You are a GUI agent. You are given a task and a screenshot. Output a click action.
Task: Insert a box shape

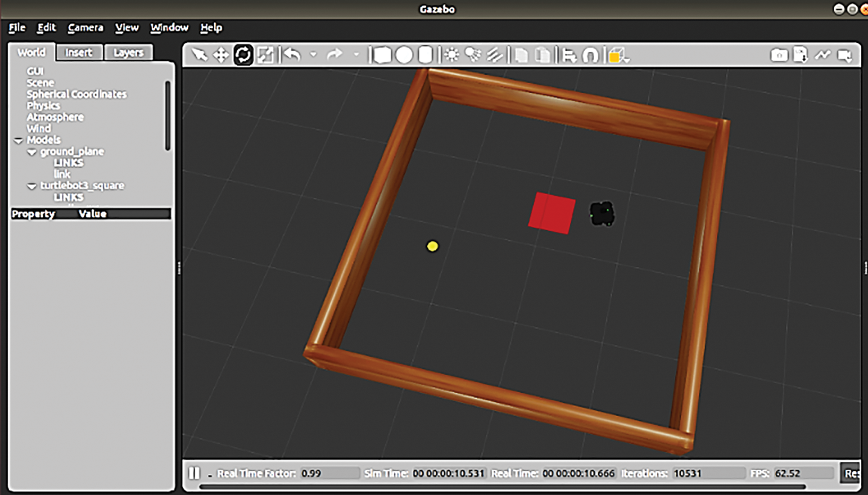point(382,55)
